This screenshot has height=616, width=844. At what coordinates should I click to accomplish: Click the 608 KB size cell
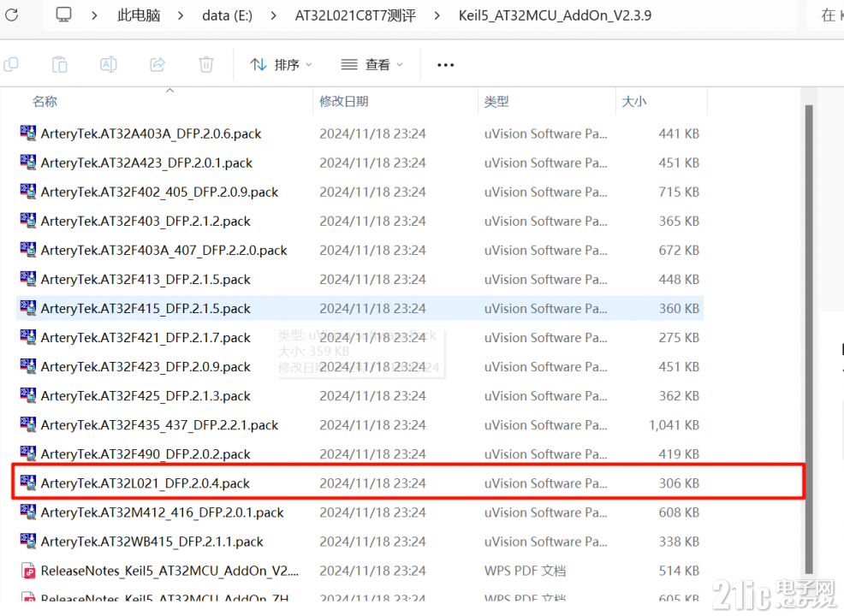click(679, 512)
